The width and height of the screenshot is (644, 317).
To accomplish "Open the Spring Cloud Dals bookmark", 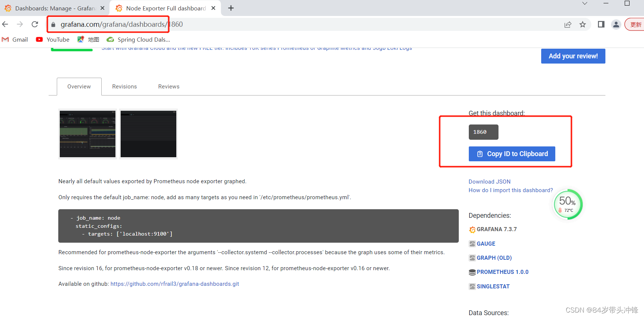I will click(x=138, y=39).
